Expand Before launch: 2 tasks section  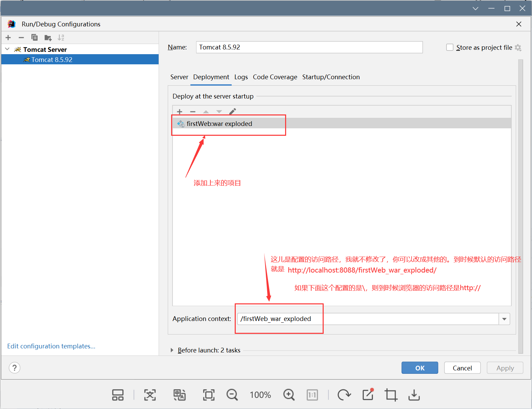coord(172,350)
